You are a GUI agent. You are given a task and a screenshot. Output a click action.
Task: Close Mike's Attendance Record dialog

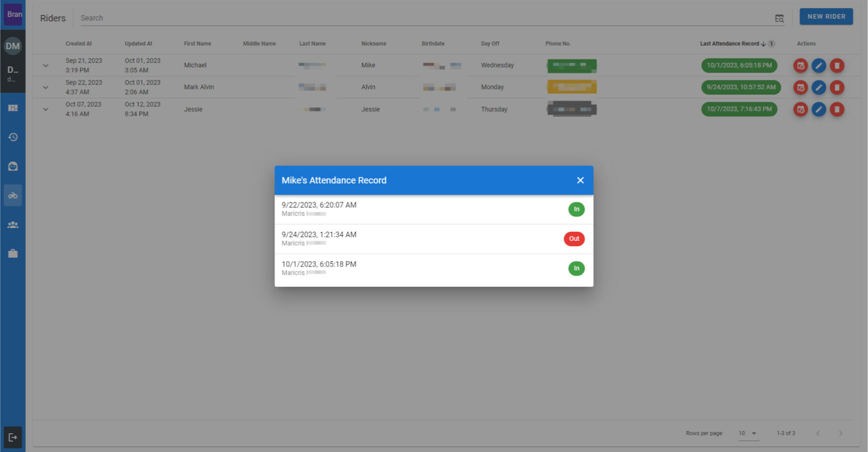click(580, 180)
